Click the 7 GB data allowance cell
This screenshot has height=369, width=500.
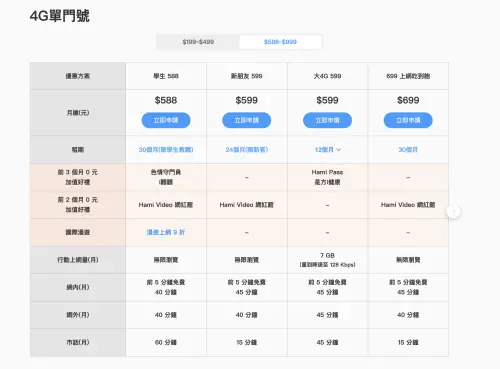[x=327, y=260]
